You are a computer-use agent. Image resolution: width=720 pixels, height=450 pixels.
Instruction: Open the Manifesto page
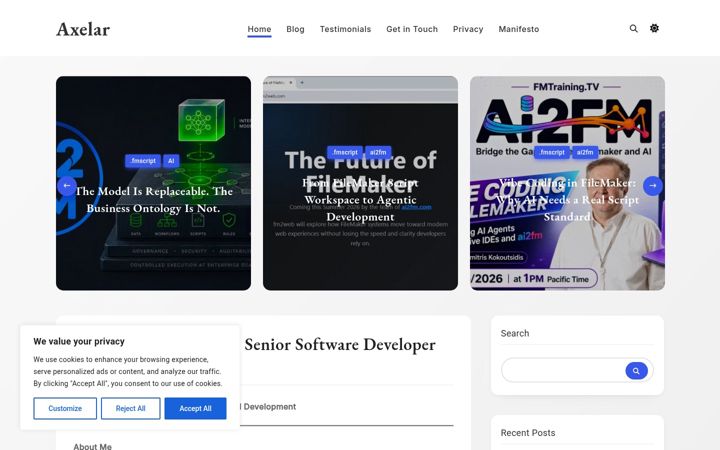tap(519, 29)
